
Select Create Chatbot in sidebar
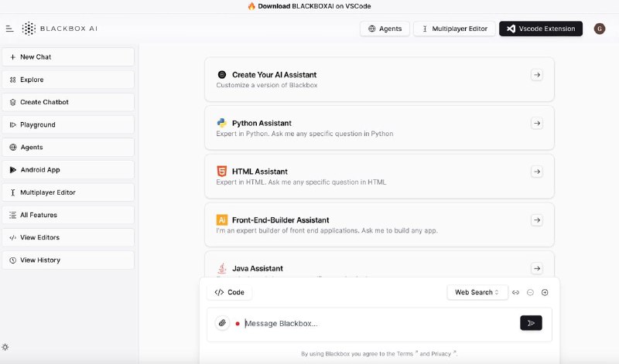[x=68, y=102]
